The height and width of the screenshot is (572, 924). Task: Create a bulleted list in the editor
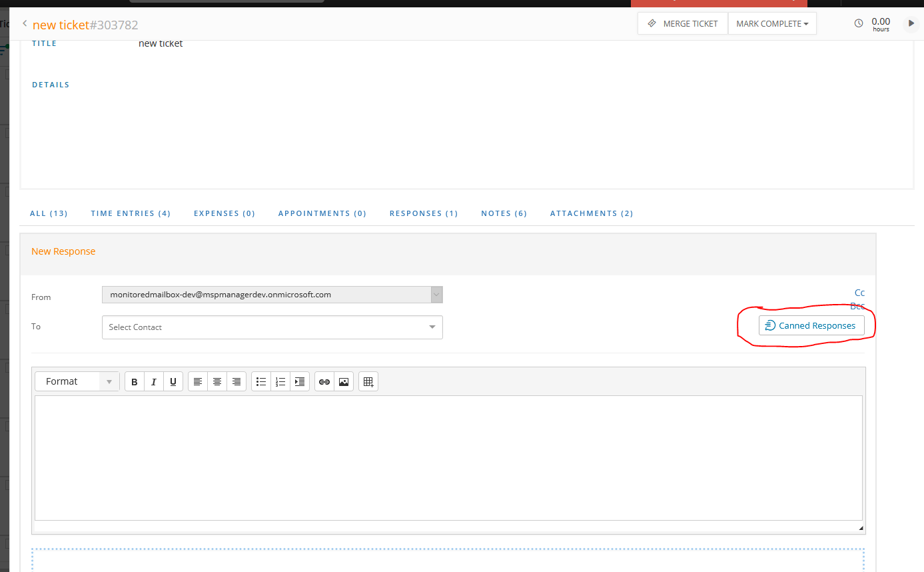coord(260,381)
